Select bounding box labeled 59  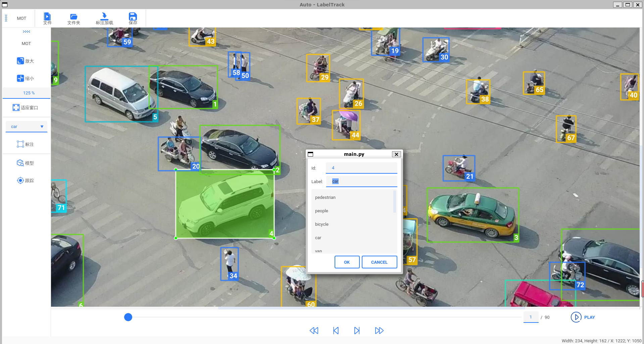point(120,37)
